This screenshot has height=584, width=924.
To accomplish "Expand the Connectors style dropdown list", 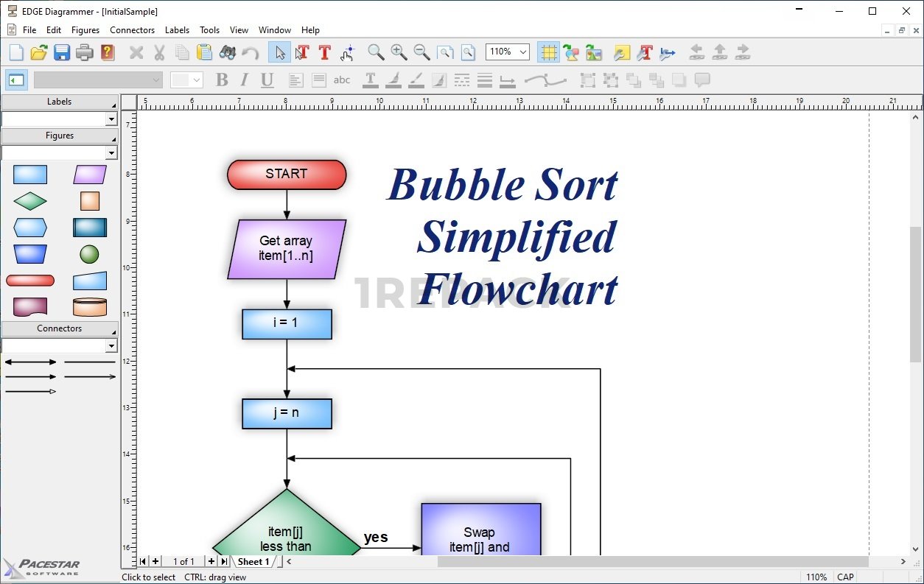I will (x=111, y=346).
